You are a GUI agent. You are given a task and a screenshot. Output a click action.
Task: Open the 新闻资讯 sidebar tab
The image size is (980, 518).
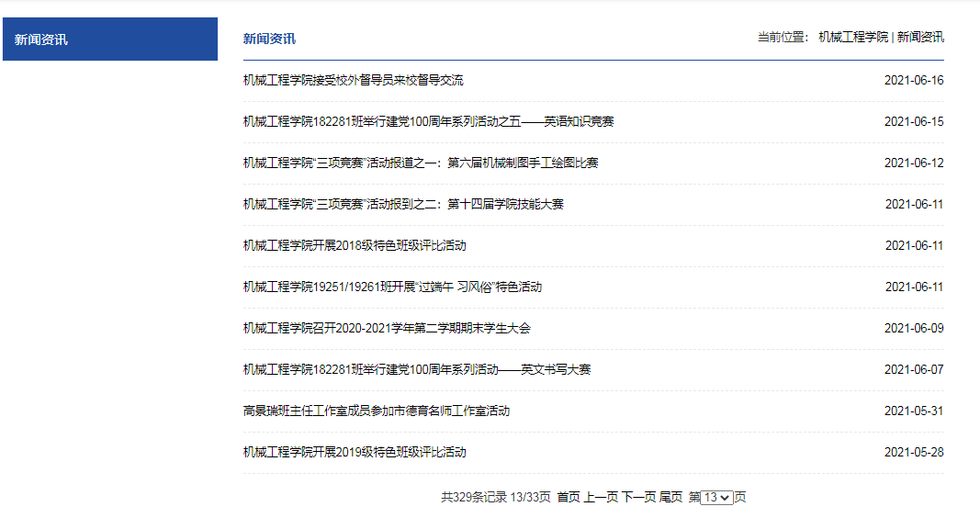tap(109, 39)
